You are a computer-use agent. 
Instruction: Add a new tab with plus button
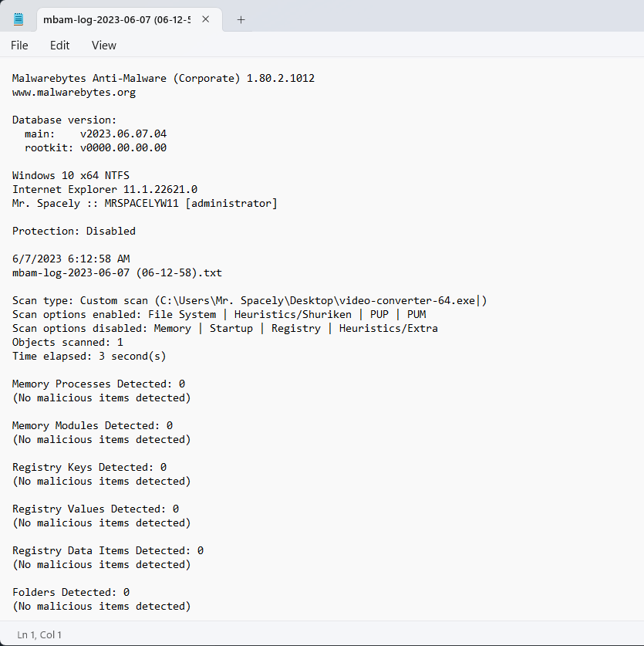(x=241, y=19)
